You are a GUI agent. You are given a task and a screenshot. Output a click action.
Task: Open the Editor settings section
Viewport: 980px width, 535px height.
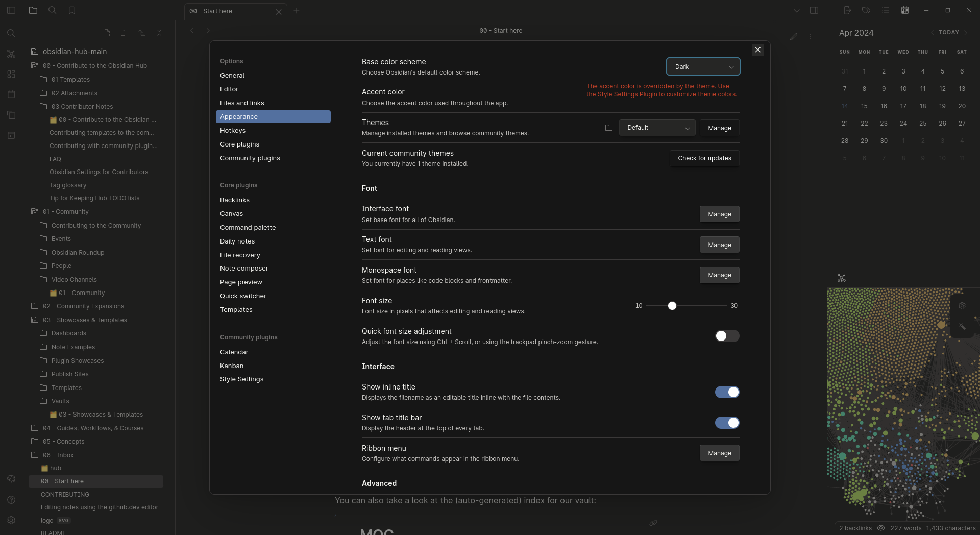(273, 89)
